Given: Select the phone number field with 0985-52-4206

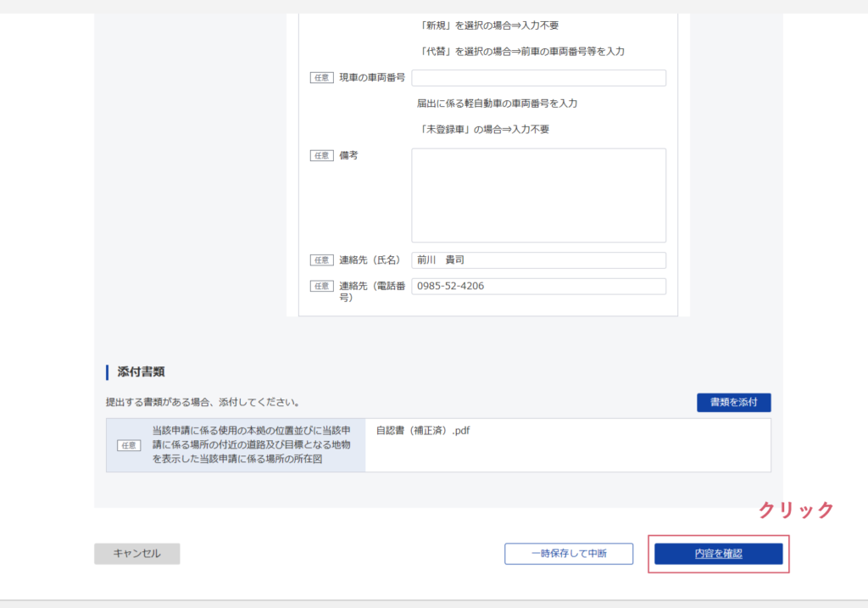Looking at the screenshot, I should [x=538, y=287].
